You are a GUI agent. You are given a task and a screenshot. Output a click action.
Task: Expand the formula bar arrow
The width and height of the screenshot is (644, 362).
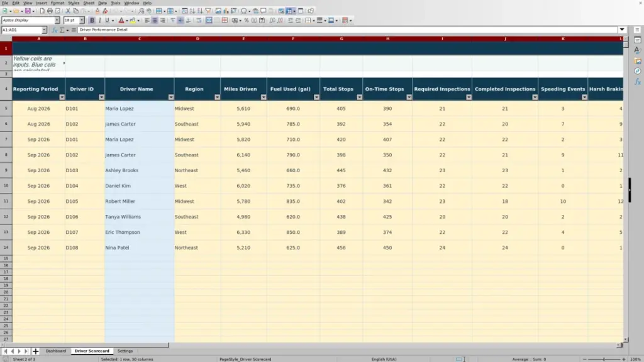click(622, 30)
